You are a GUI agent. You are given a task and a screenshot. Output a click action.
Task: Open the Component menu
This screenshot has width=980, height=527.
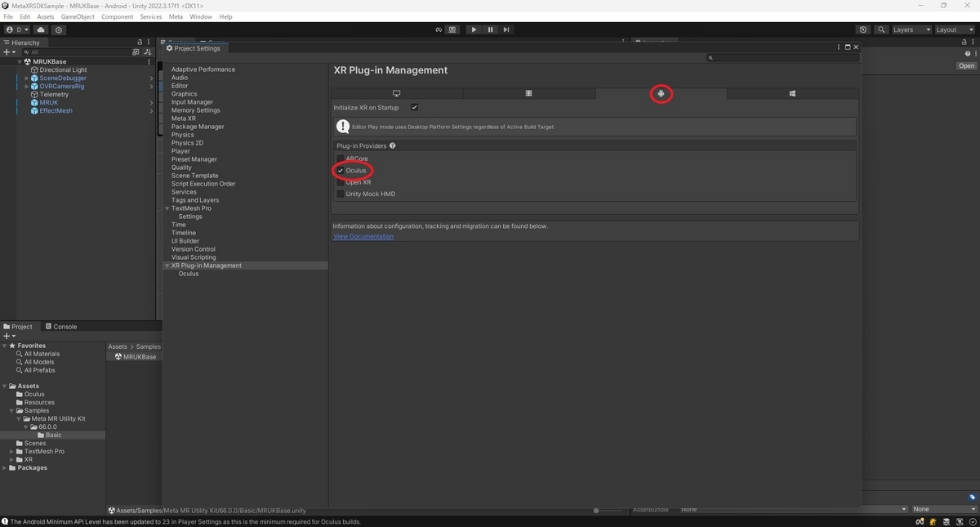click(x=117, y=16)
